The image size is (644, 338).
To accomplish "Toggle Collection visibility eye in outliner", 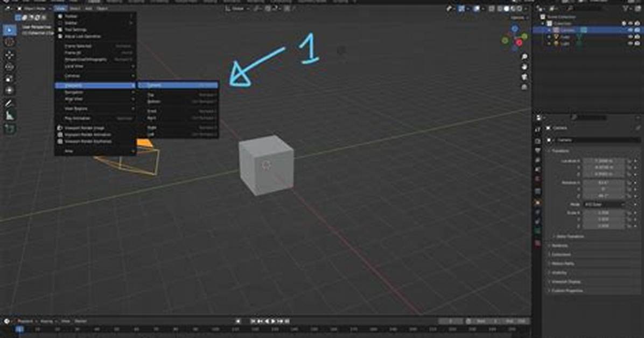I will [x=631, y=23].
